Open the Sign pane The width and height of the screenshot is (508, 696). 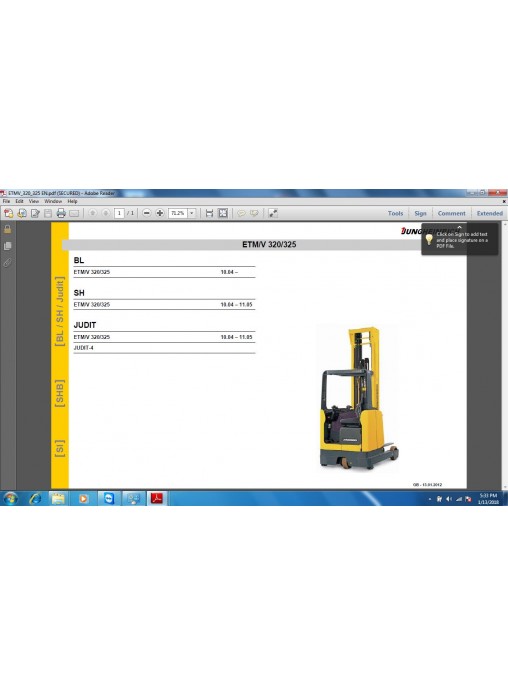pyautogui.click(x=420, y=214)
